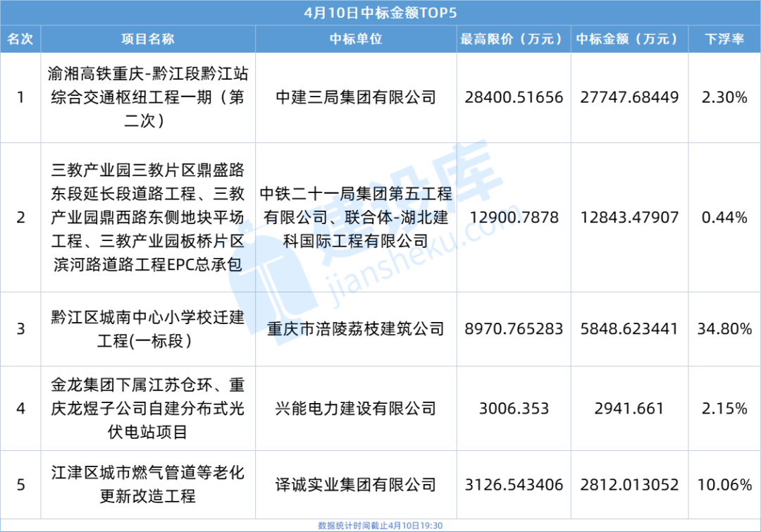The height and width of the screenshot is (532, 761).
Task: Select the 江津区城市燃气管道 project cell
Action: click(x=147, y=484)
